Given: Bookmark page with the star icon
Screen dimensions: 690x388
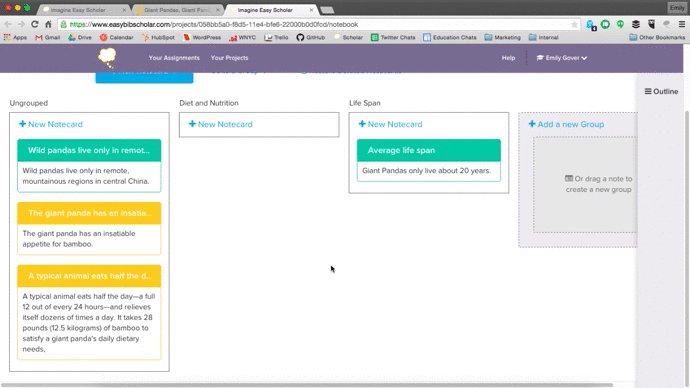Looking at the screenshot, I should click(574, 25).
